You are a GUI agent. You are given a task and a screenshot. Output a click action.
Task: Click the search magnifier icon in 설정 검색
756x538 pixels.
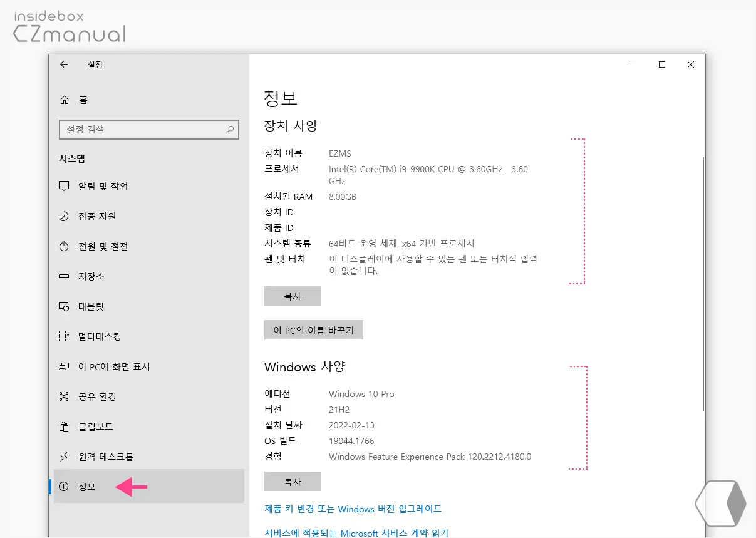pyautogui.click(x=230, y=130)
